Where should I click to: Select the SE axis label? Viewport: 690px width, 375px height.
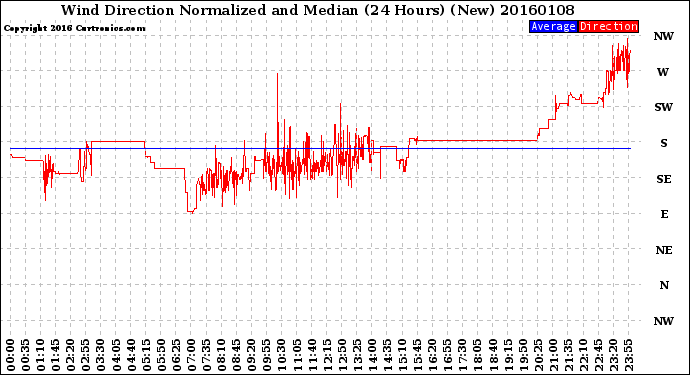[x=664, y=179]
